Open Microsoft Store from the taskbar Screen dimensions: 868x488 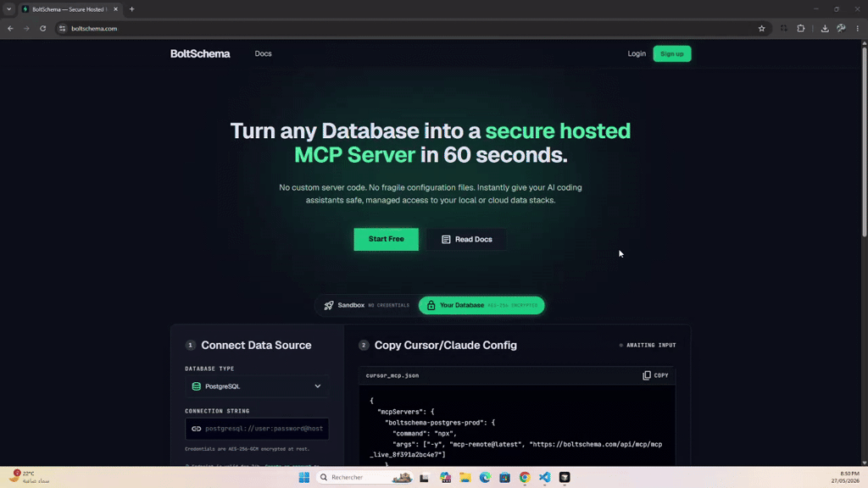[x=505, y=477]
